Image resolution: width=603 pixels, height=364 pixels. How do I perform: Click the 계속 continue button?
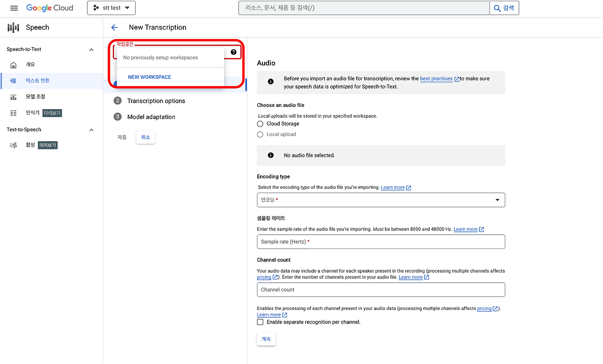(x=266, y=339)
